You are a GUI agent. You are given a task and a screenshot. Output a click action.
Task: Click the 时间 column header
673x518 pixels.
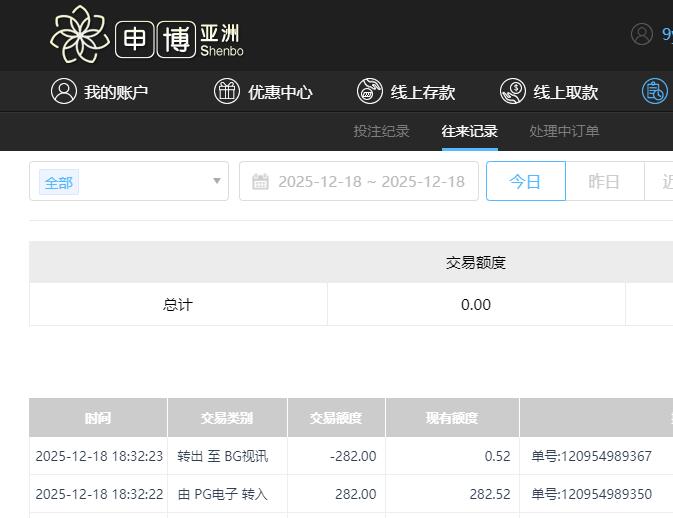[98, 418]
